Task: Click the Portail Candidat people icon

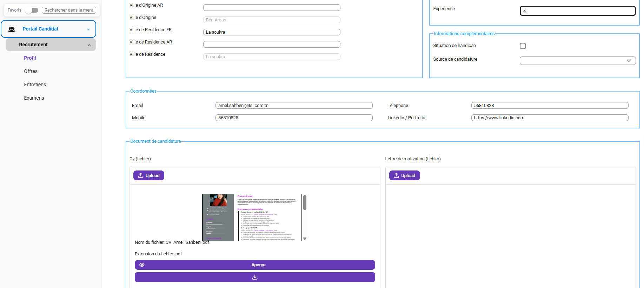Action: click(x=12, y=29)
